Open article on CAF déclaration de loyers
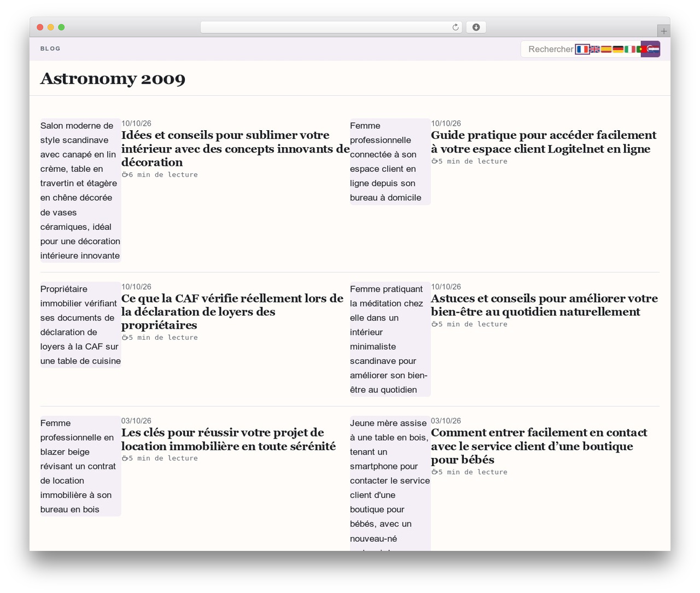This screenshot has width=700, height=593. click(x=232, y=312)
